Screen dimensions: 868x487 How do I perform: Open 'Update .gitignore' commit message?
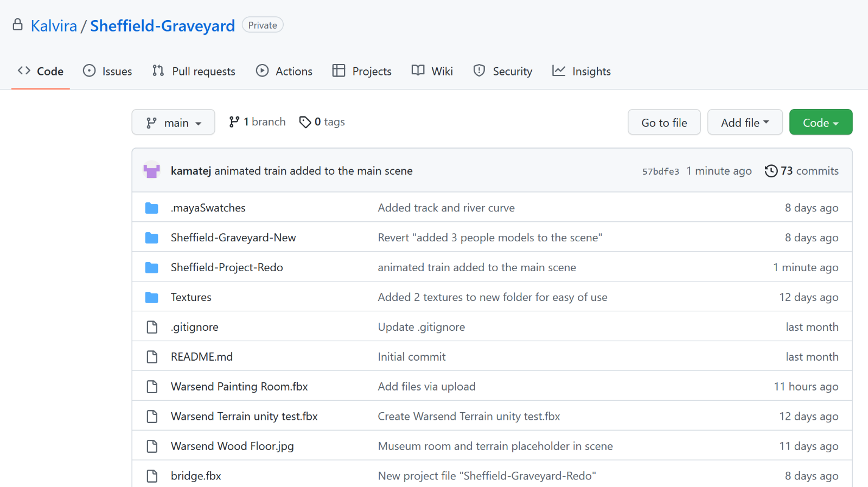422,327
